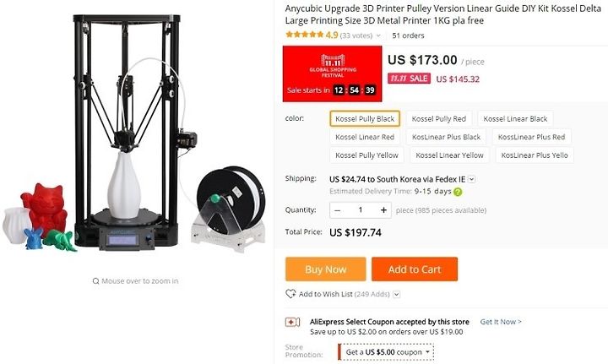Click the five-star rating icons

tap(304, 35)
